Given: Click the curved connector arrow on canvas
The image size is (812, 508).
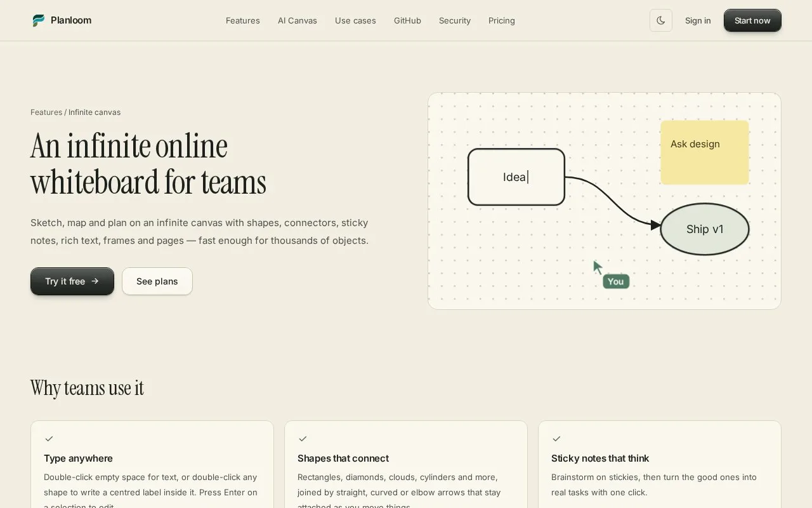Looking at the screenshot, I should 612,201.
